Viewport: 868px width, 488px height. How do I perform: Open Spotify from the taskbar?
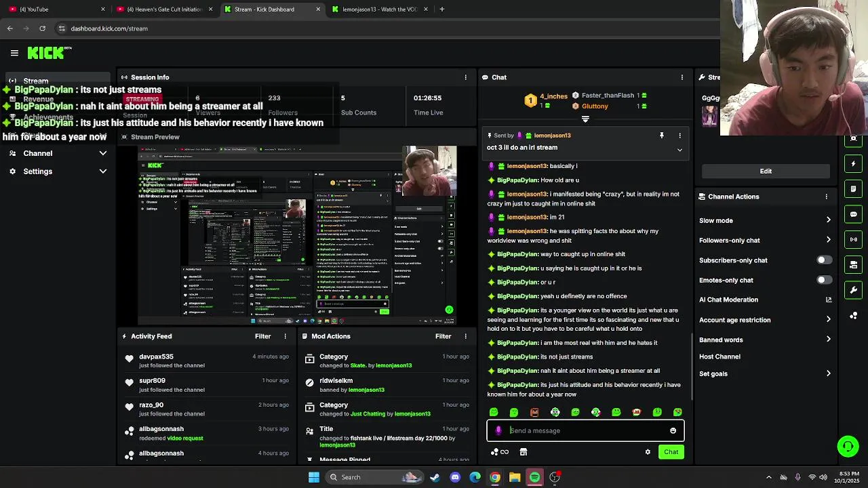[535, 477]
